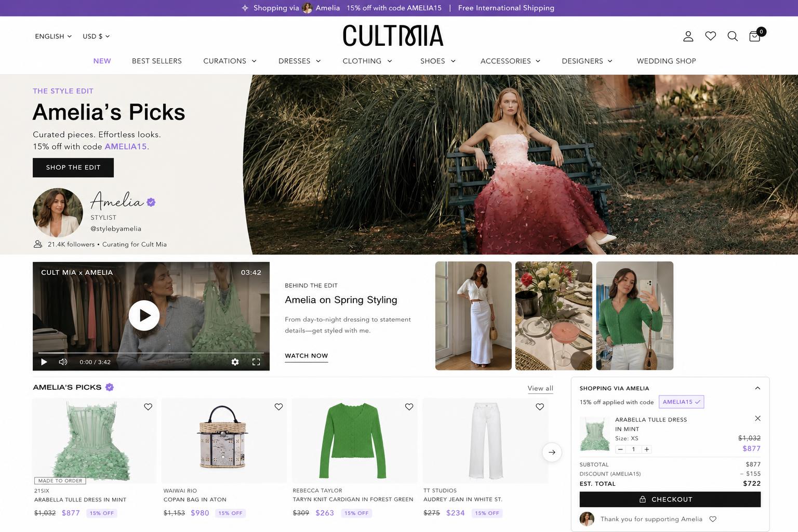Favorite the Audrey Jean product

click(x=540, y=407)
